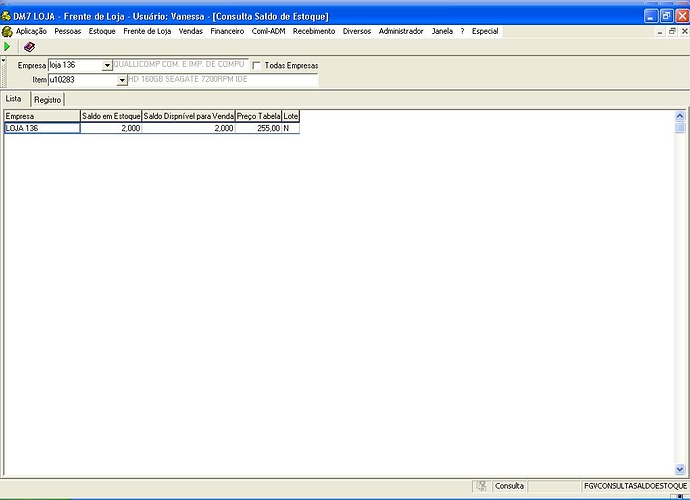Click the grid scrollbar down arrow
690x500 pixels.
pos(680,469)
